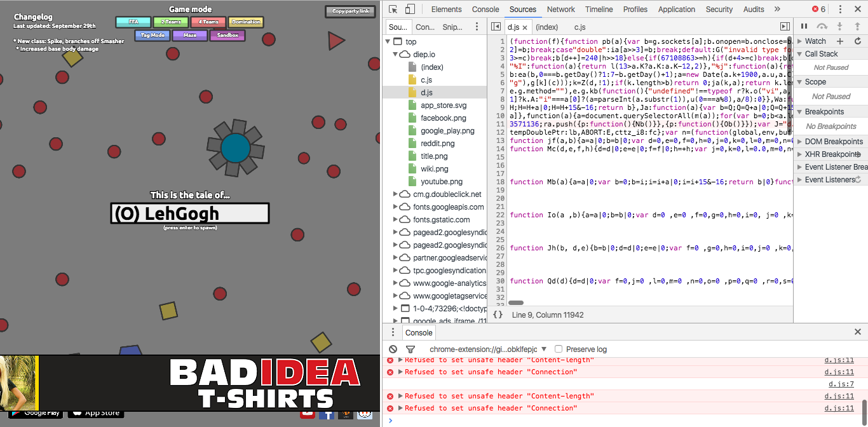Switch to the Network panel
The height and width of the screenshot is (427, 868).
click(x=560, y=9)
